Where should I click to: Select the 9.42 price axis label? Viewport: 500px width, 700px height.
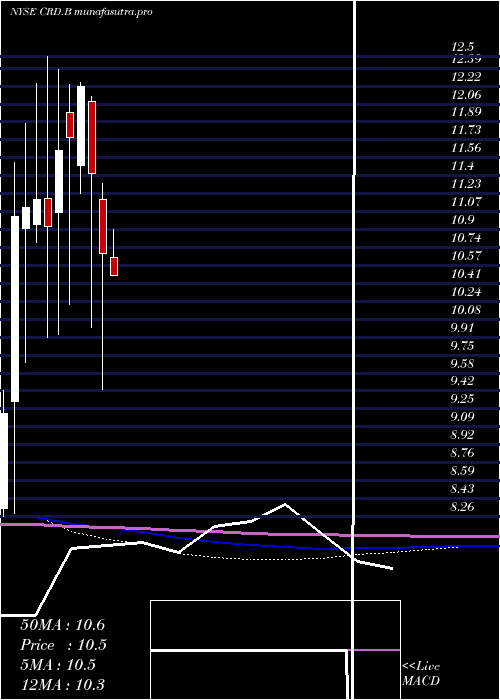click(462, 381)
